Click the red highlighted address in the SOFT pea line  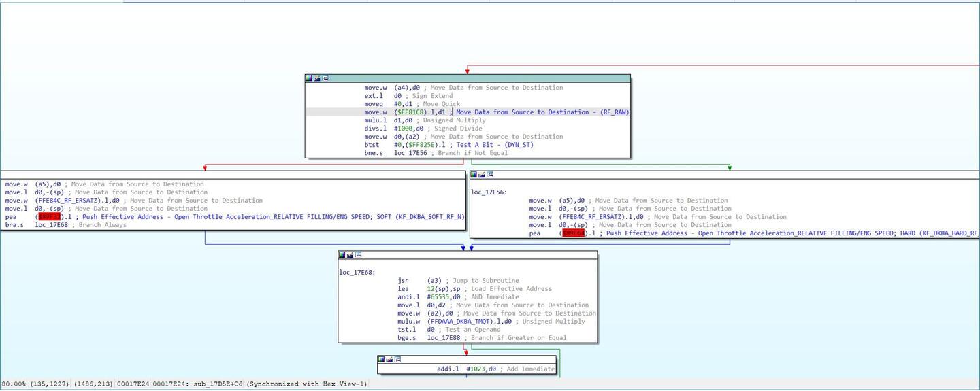coord(50,217)
